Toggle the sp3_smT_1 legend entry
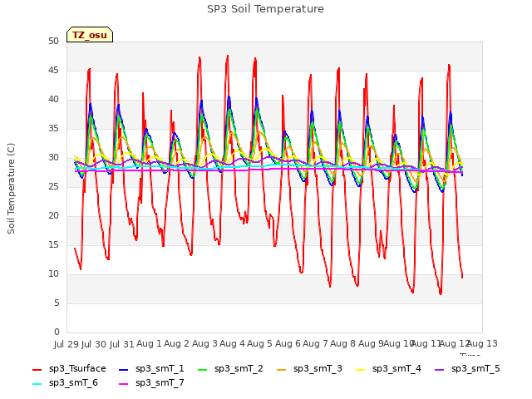Viewport: 532px width, 399px height. point(151,368)
